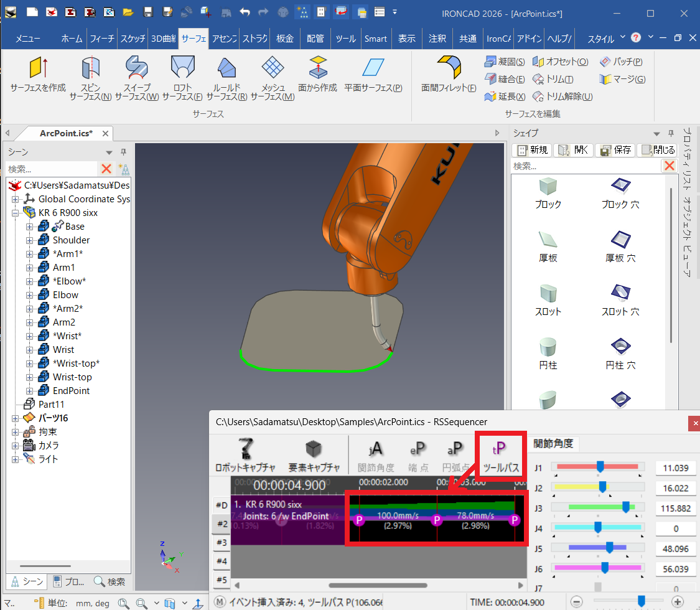700x610 pixels.
Task: Select the Loft Surface (ロフト) tool
Action: click(x=182, y=78)
